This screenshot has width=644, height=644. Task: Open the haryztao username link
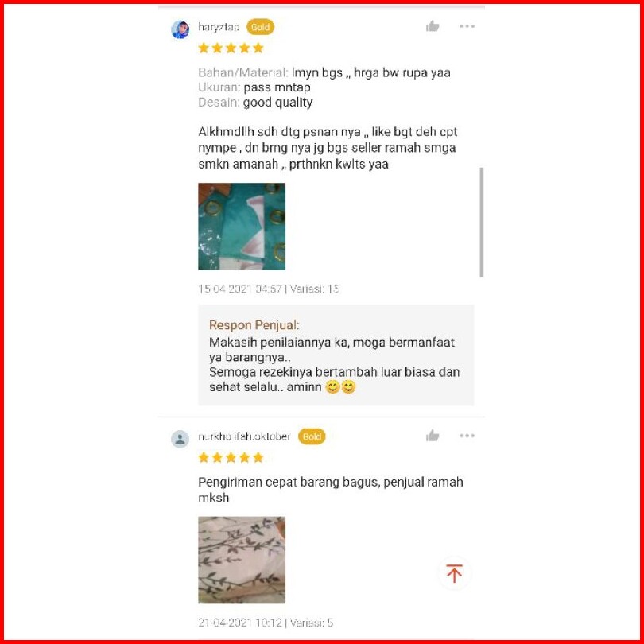coord(219,28)
